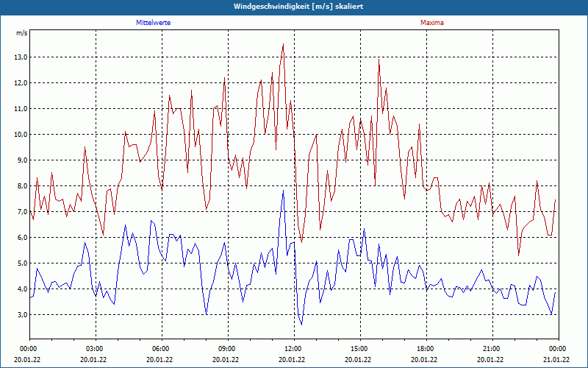Click the '13,0' y-axis value
Image resolution: width=588 pixels, height=368 pixels.
pos(21,57)
